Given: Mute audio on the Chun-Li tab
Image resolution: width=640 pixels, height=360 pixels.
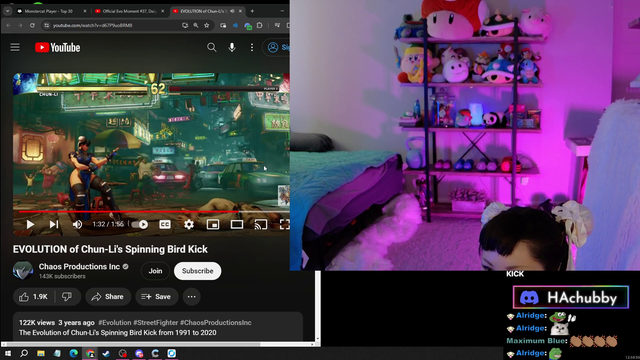Looking at the screenshot, I should pyautogui.click(x=232, y=11).
